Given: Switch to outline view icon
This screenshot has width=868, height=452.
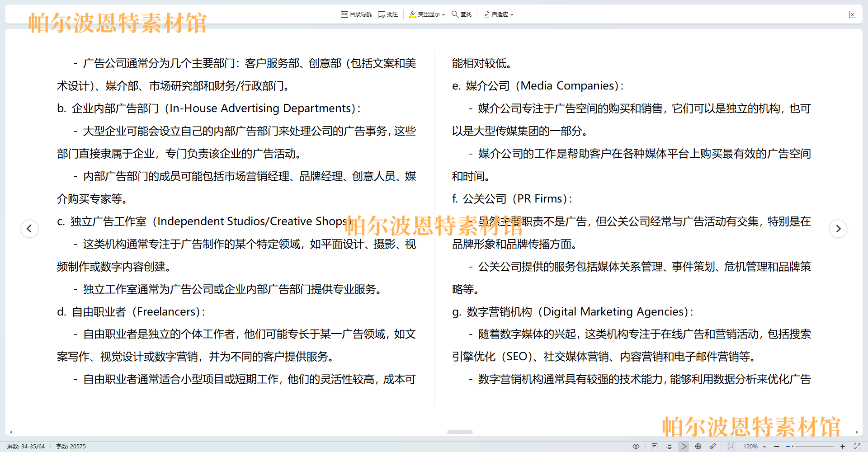Looking at the screenshot, I should pos(669,446).
